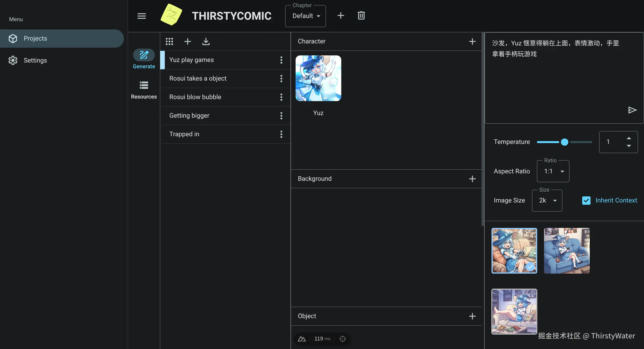Viewport: 644px width, 349px height.
Task: Open the hamburger navigation menu
Action: 141,16
